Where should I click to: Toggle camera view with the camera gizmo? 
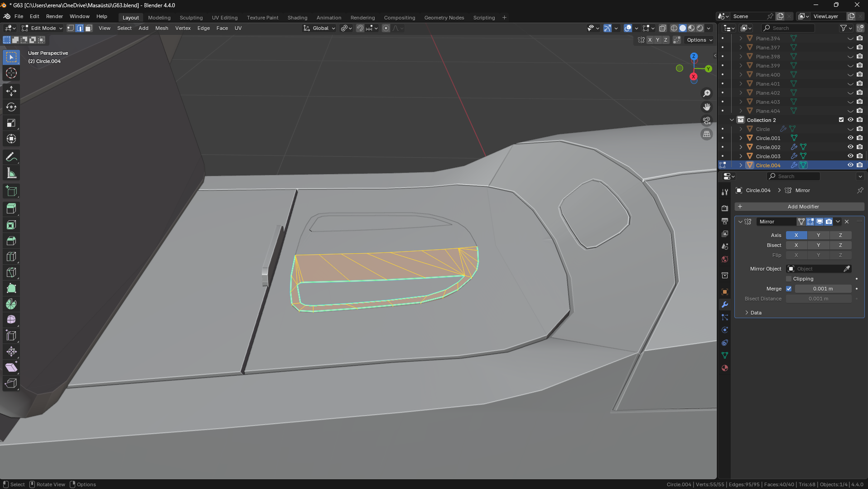pyautogui.click(x=707, y=121)
